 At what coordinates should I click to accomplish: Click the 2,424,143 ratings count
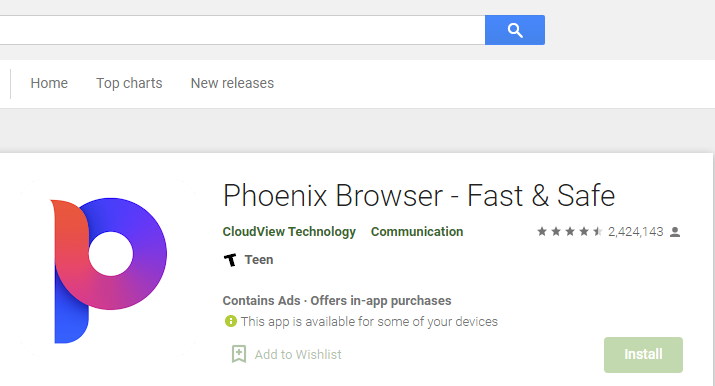pos(635,232)
